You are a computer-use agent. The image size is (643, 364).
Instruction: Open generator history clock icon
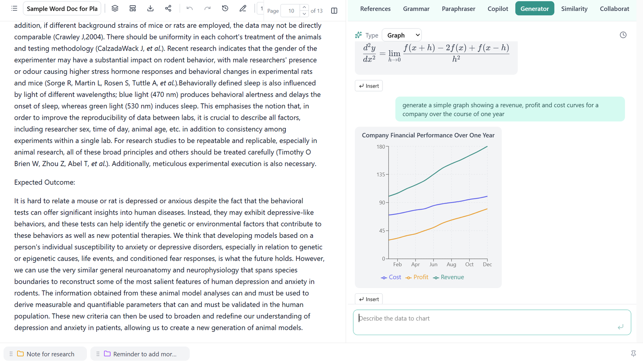(623, 35)
